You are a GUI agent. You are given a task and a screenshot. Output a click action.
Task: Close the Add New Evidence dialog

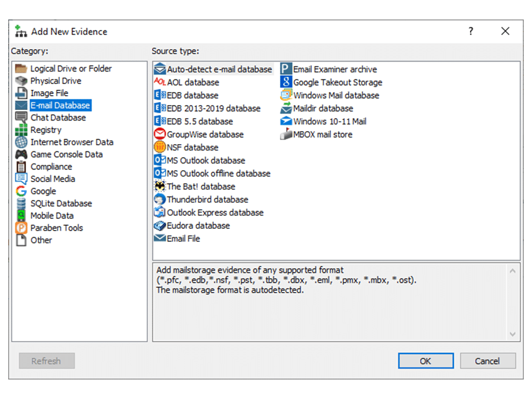point(505,31)
